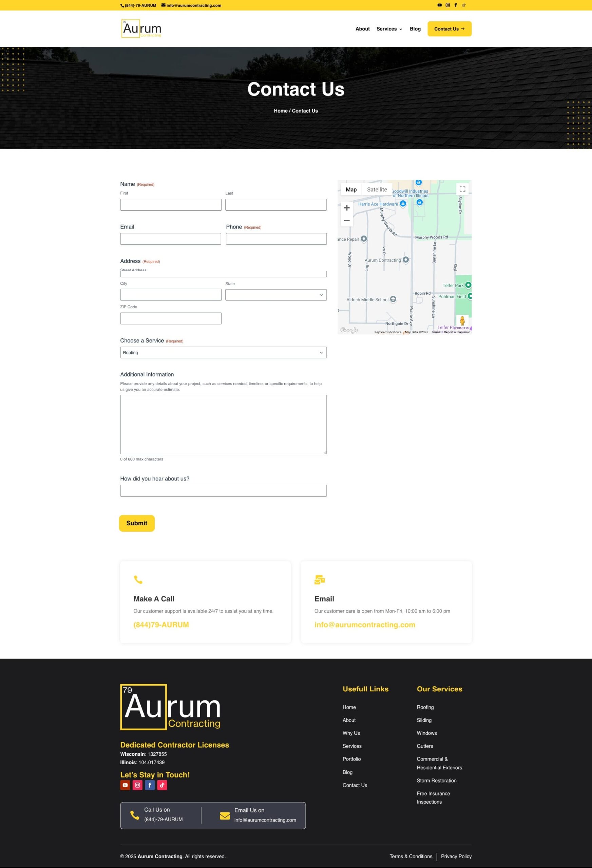Open footer blue Facebook social icon
The width and height of the screenshot is (592, 868).
pyautogui.click(x=150, y=785)
